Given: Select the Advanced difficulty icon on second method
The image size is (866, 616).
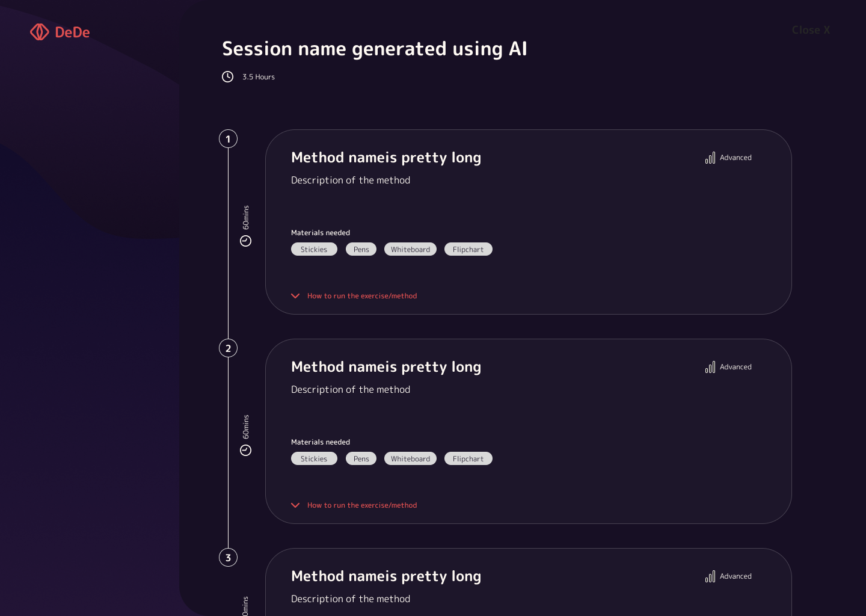Looking at the screenshot, I should pos(710,366).
